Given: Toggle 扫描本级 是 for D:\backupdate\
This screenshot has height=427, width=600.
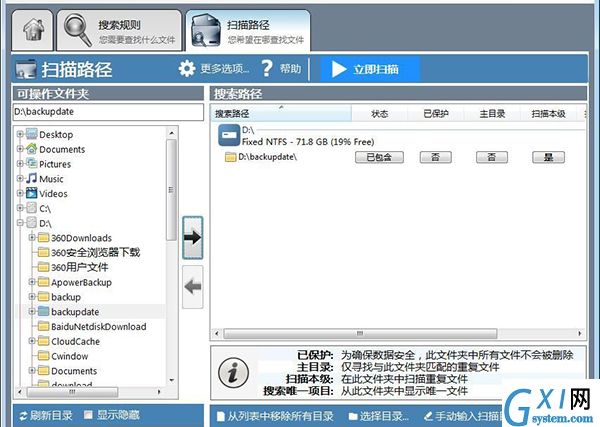Looking at the screenshot, I should [x=548, y=157].
